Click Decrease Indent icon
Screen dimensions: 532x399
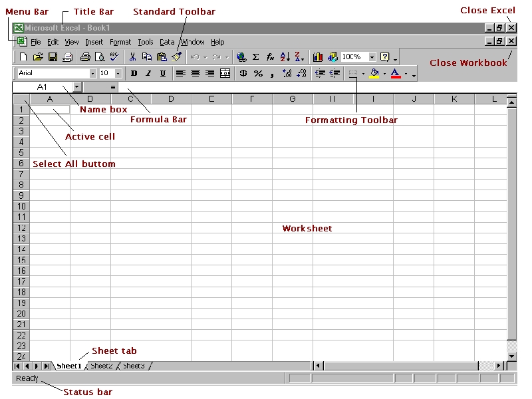tap(320, 73)
